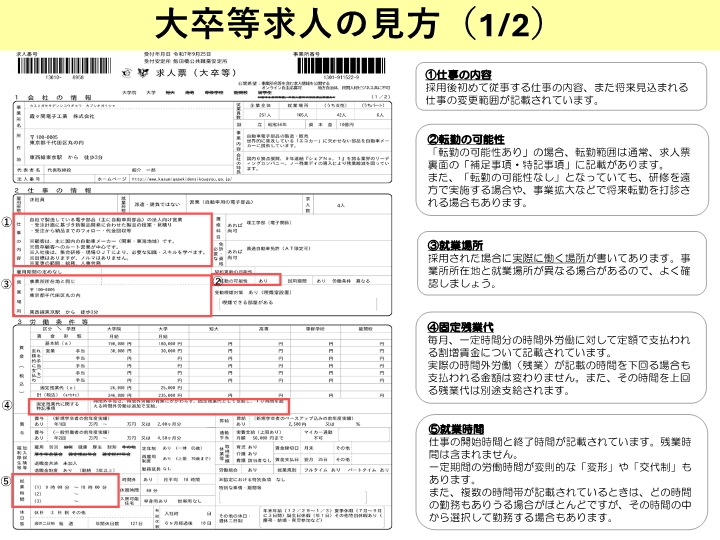
Task: Select the red-boxed 仕事の内容 description area
Action: click(112, 240)
